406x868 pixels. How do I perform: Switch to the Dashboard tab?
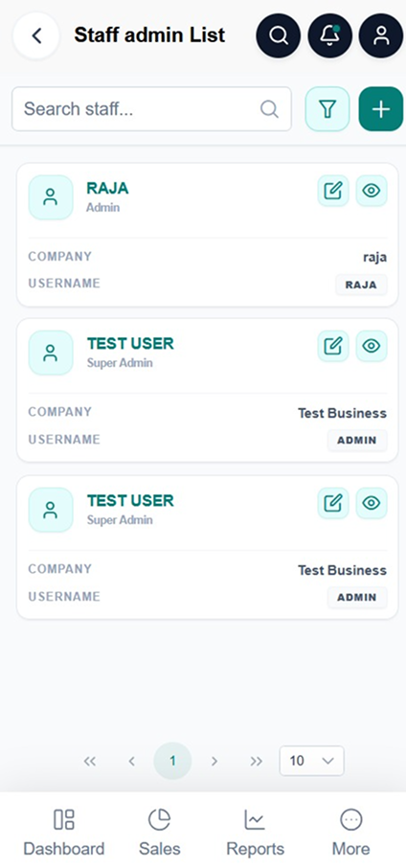click(63, 833)
